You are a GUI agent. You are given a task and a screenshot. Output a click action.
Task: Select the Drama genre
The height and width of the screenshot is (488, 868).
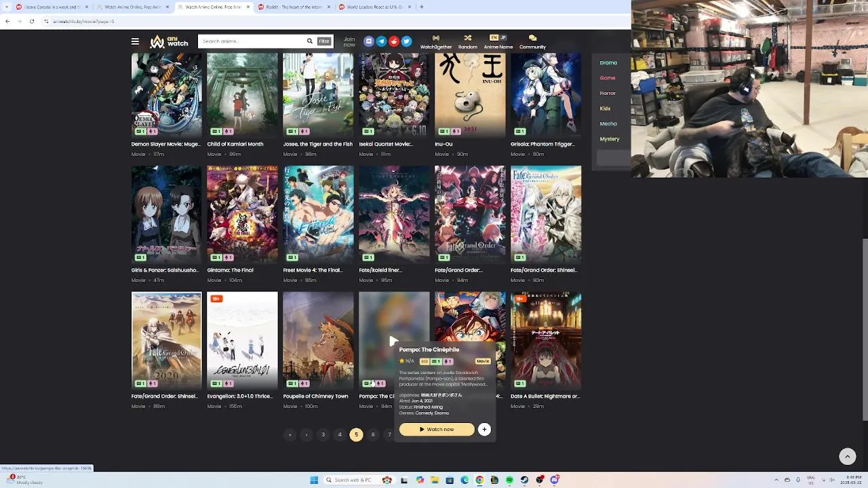(608, 62)
